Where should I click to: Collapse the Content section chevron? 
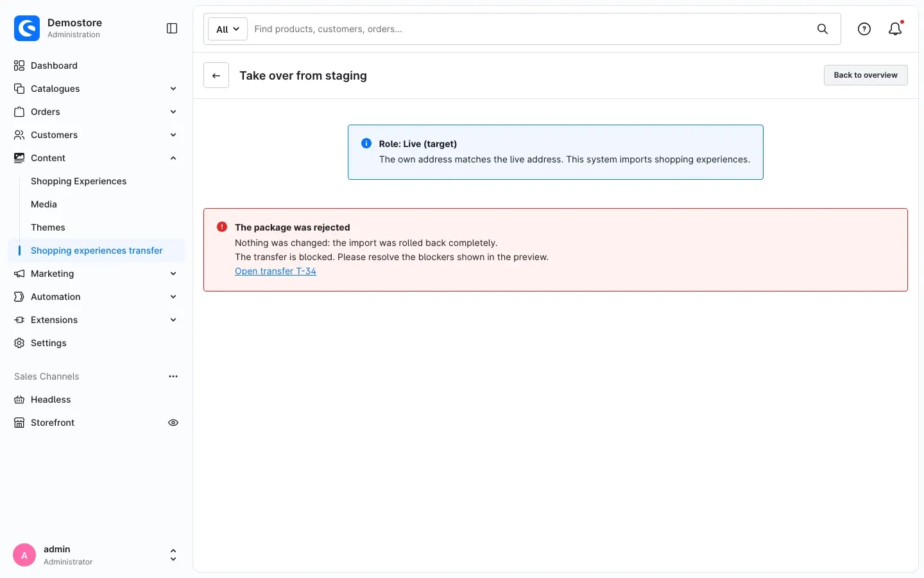173,158
